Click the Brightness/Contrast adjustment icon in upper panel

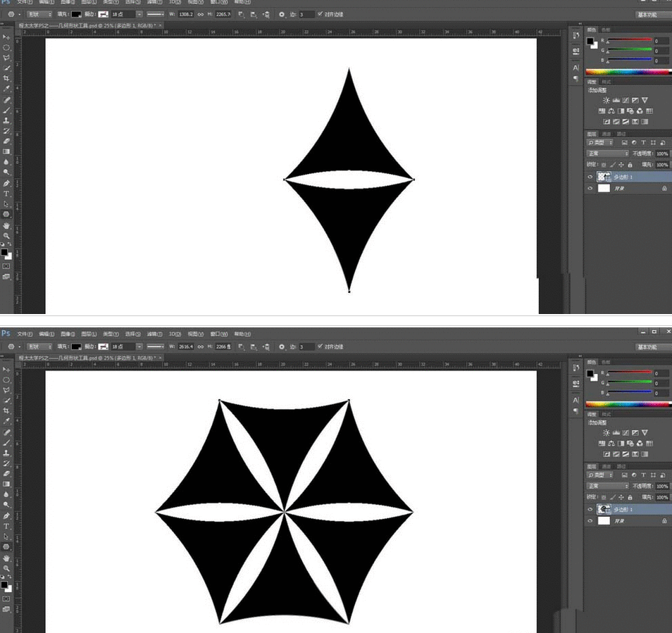coord(606,101)
